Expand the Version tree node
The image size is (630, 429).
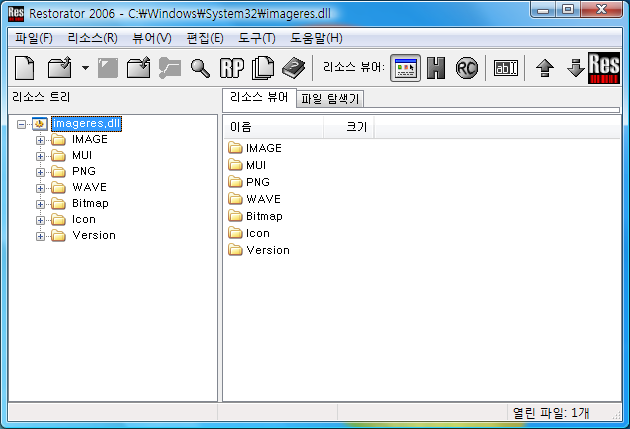40,237
